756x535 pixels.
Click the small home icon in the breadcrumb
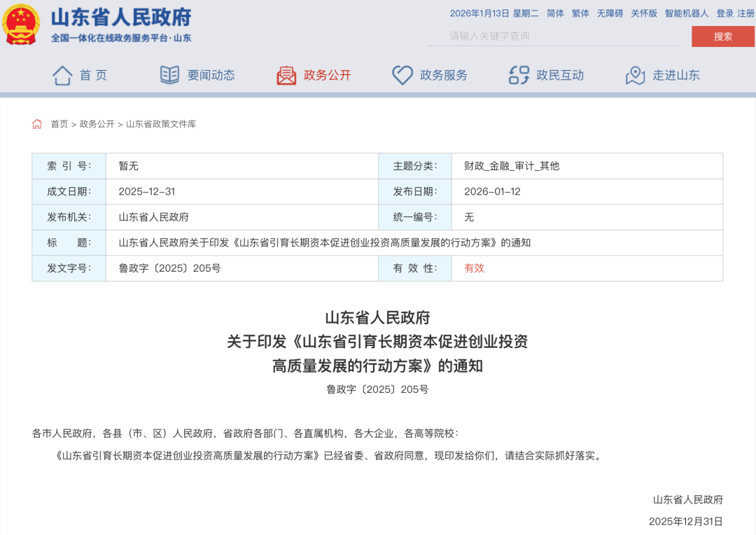[36, 123]
